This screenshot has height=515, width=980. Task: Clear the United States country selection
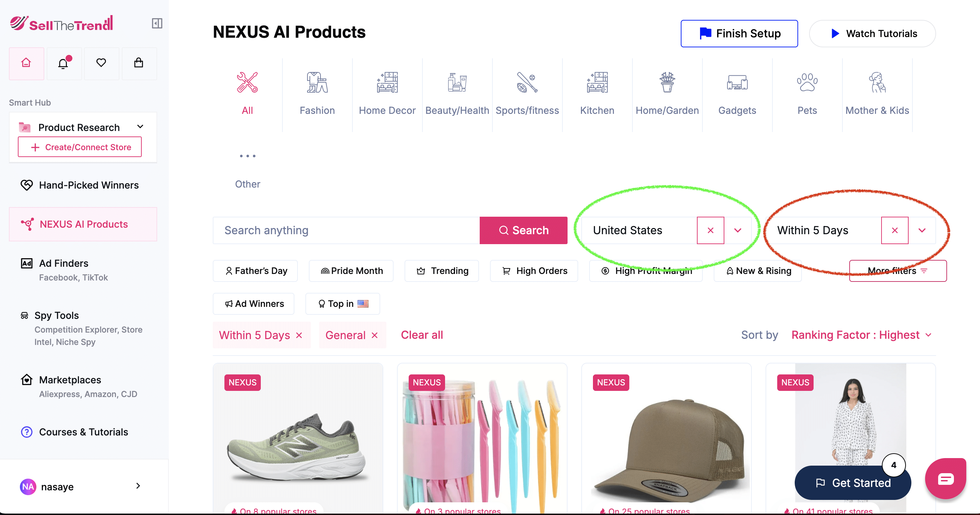pyautogui.click(x=710, y=230)
